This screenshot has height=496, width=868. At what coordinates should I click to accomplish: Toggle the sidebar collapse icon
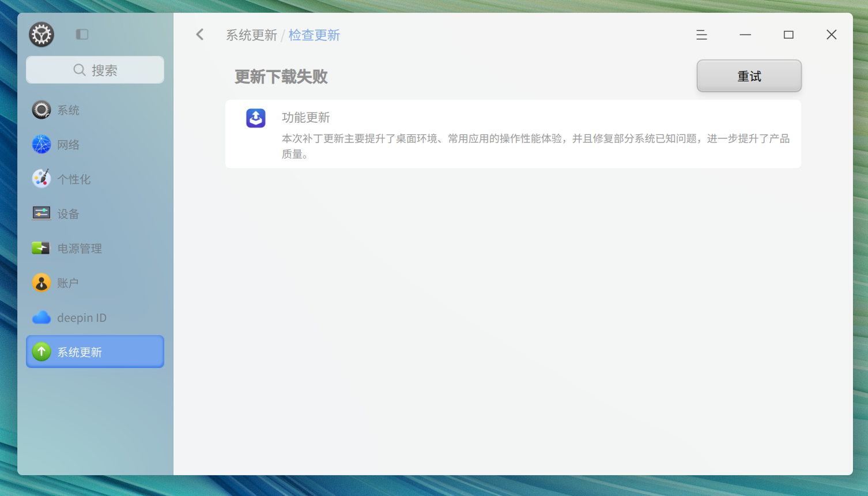pyautogui.click(x=82, y=35)
